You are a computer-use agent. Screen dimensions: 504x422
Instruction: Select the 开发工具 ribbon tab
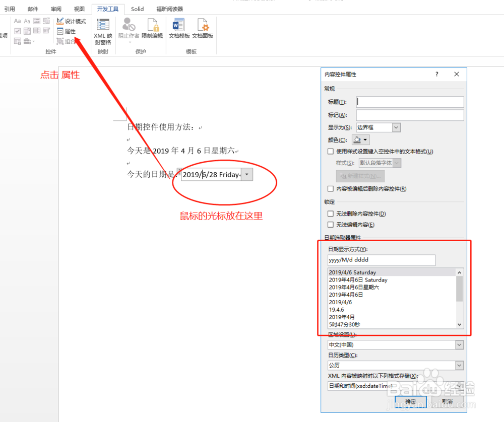(x=108, y=9)
